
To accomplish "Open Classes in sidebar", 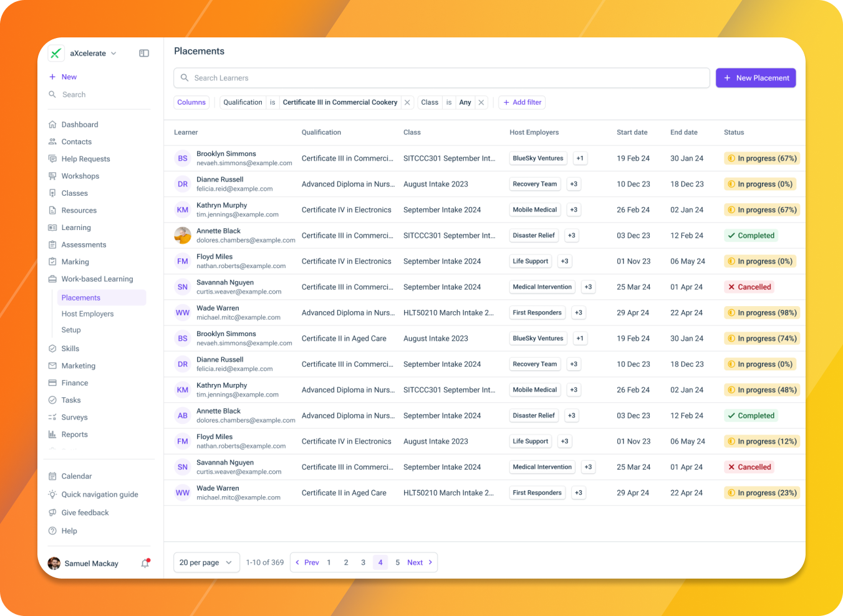I will (75, 193).
